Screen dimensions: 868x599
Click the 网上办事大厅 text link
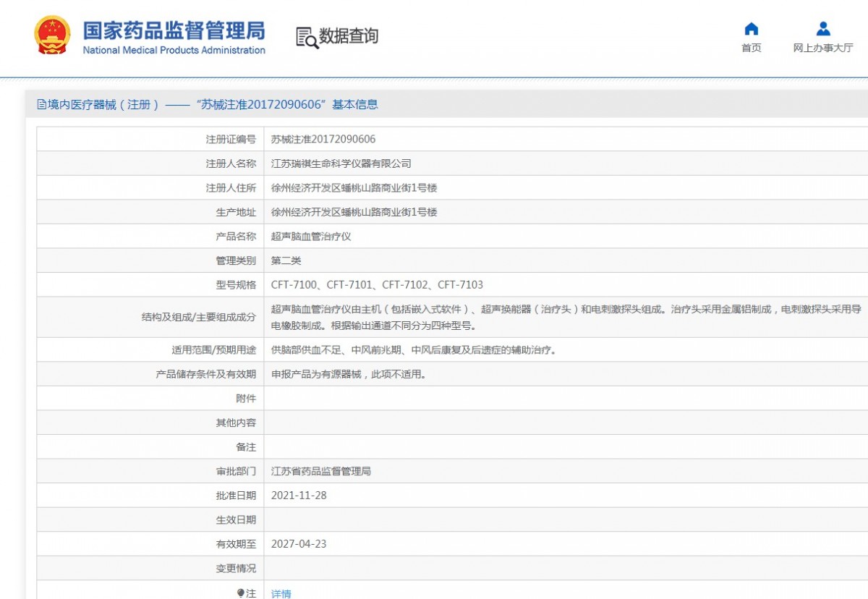tap(823, 48)
